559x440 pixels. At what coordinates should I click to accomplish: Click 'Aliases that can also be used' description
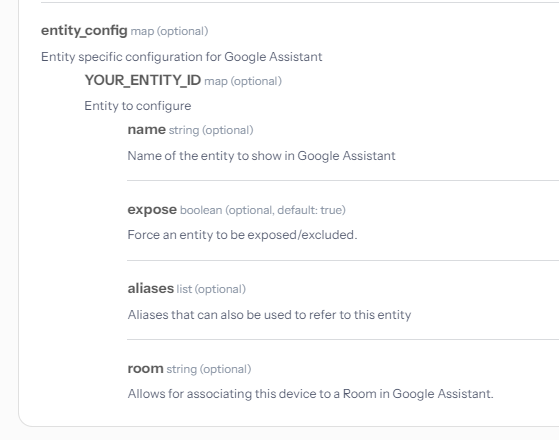[269, 315]
